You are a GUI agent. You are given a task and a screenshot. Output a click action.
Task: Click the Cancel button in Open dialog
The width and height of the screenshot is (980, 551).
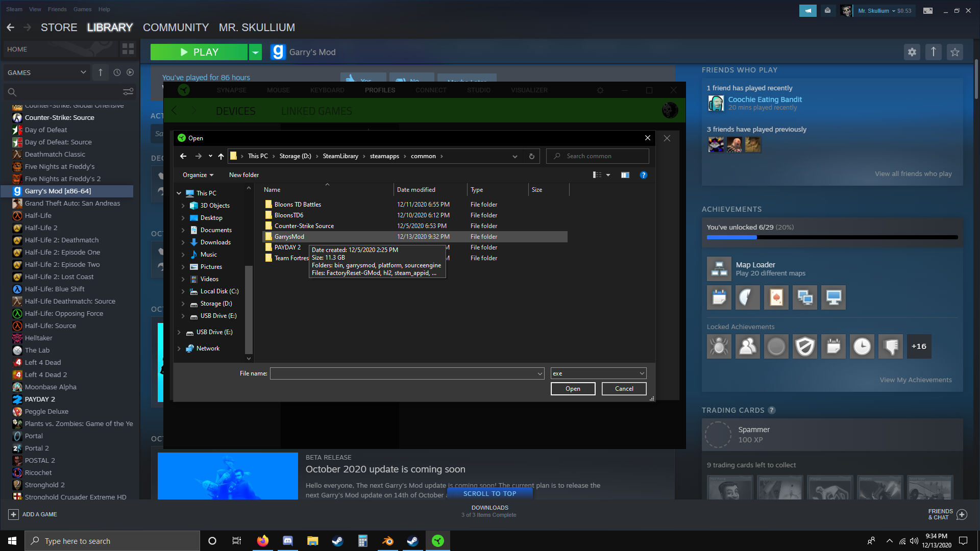(x=624, y=389)
